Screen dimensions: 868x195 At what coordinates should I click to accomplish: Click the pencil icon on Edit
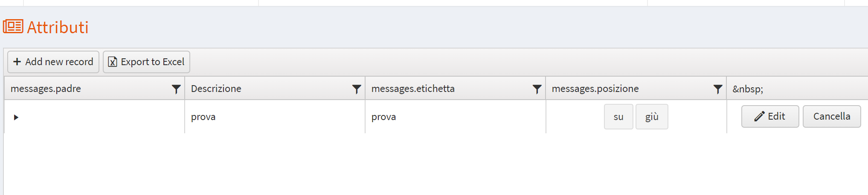759,116
